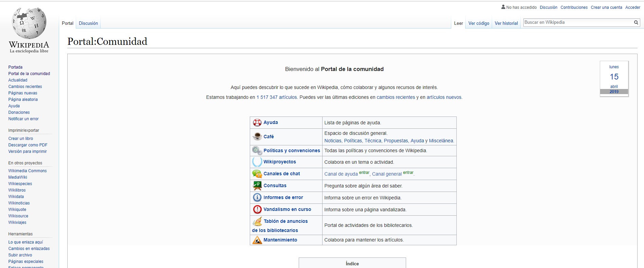644x268 pixels.
Task: Click Propuestas link under Café
Action: coord(396,141)
